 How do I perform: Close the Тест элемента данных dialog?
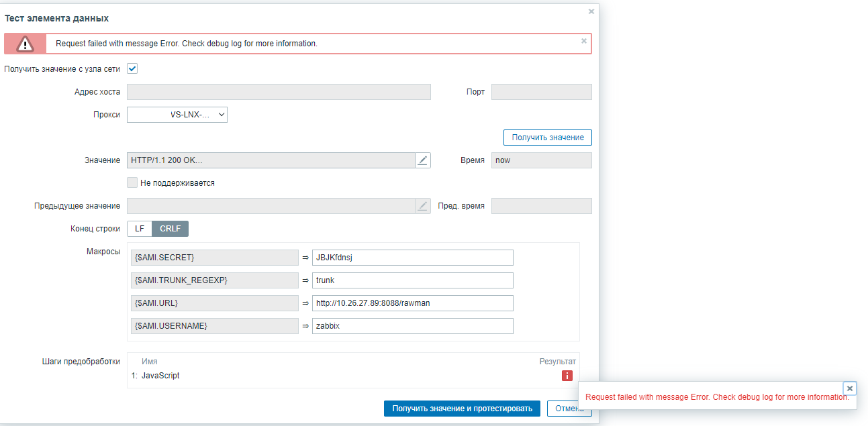tap(591, 11)
